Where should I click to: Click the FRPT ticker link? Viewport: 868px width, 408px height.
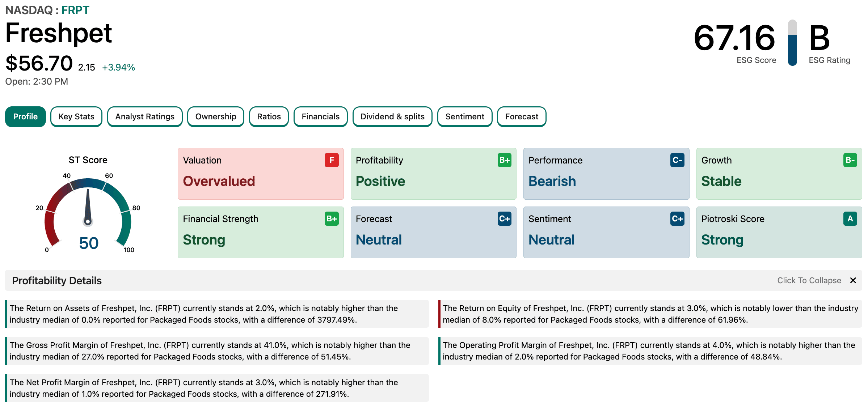coord(75,10)
